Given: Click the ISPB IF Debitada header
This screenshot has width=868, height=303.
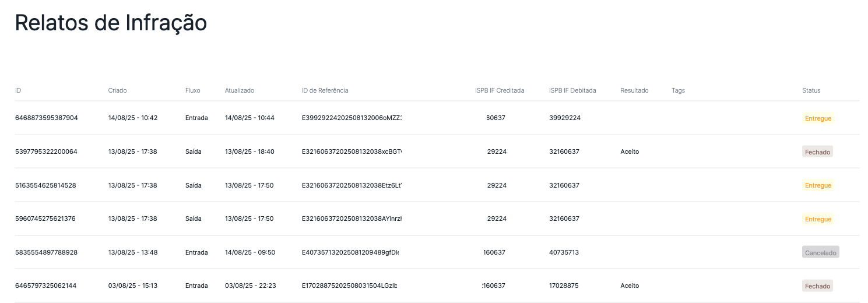Looking at the screenshot, I should point(572,90).
